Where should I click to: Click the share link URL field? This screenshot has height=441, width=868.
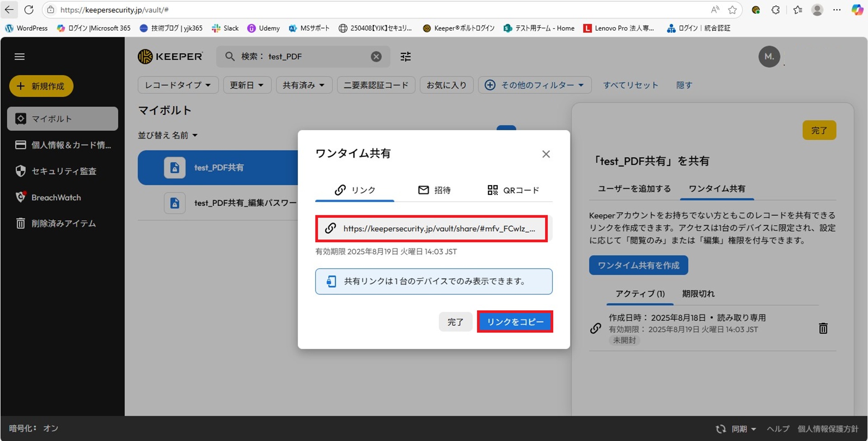[x=431, y=229]
